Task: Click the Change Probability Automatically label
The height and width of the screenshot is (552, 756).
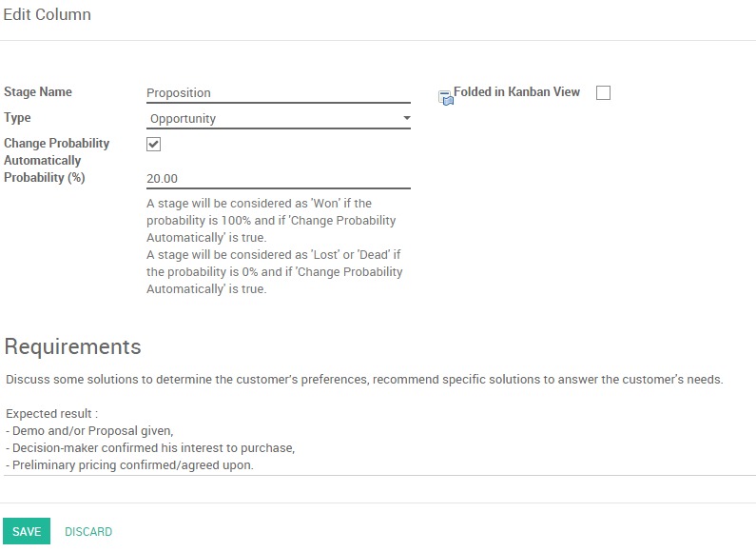Action: point(57,151)
